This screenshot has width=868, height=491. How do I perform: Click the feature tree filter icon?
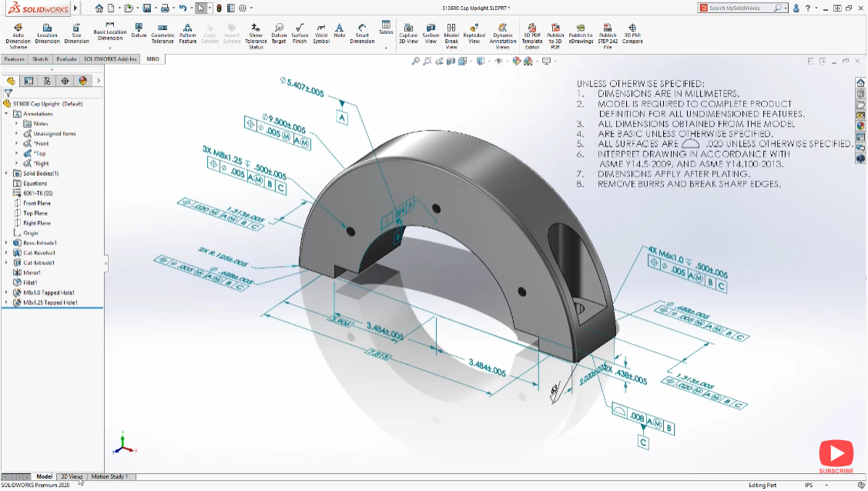click(8, 93)
